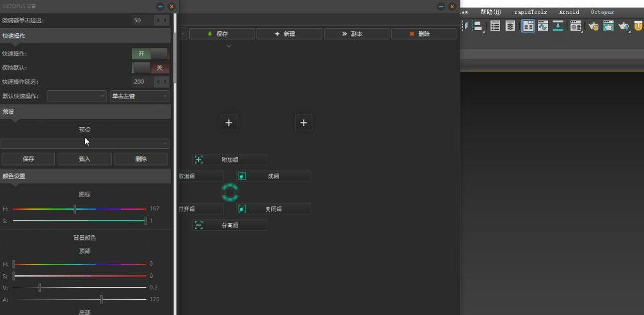Click the 顶部 hue H slider
644x315 pixels.
(79, 264)
